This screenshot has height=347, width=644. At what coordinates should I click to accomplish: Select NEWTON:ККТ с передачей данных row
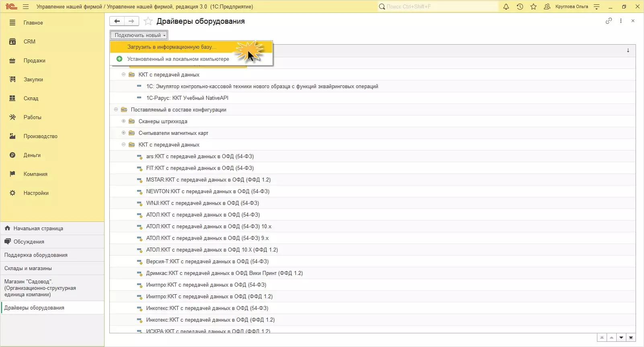tap(373, 191)
